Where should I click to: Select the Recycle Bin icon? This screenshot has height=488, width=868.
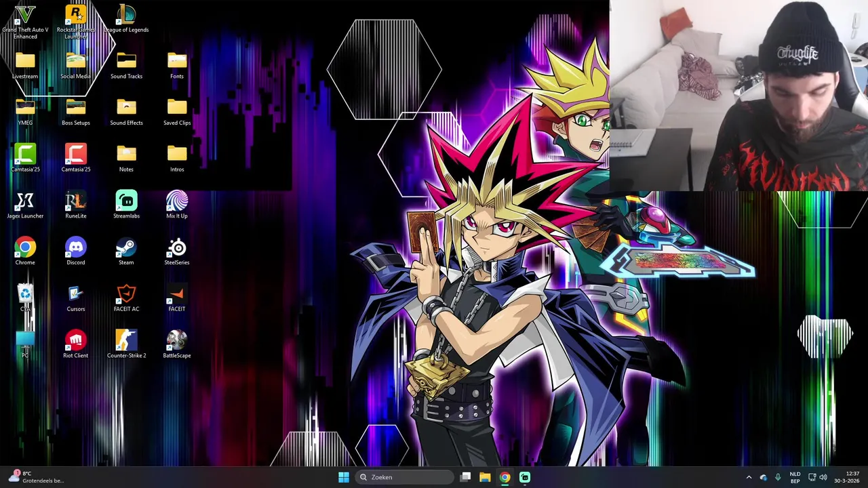tap(25, 298)
